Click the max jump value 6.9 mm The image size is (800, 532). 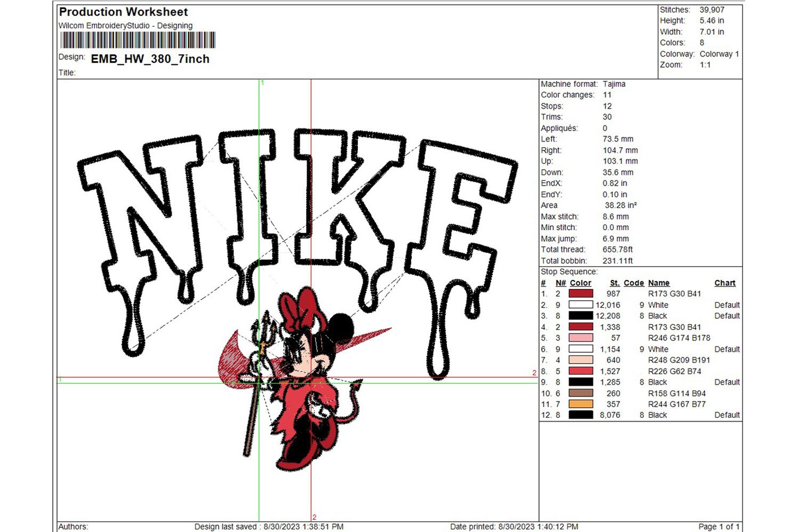pyautogui.click(x=616, y=239)
